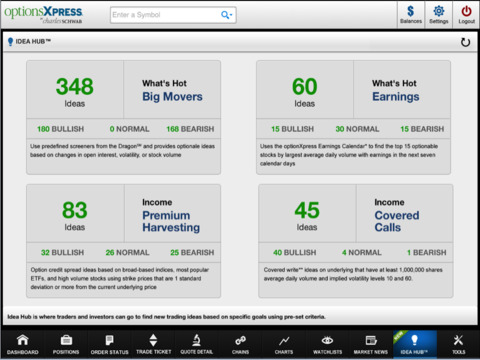Filter Big Movers by 0 Normal
Viewport: 480px width, 360px height.
pyautogui.click(x=129, y=129)
